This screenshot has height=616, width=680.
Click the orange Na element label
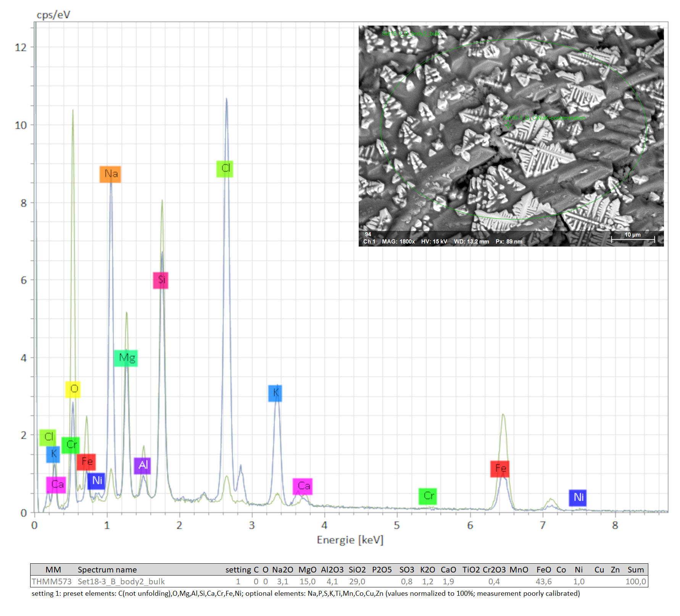tap(110, 174)
